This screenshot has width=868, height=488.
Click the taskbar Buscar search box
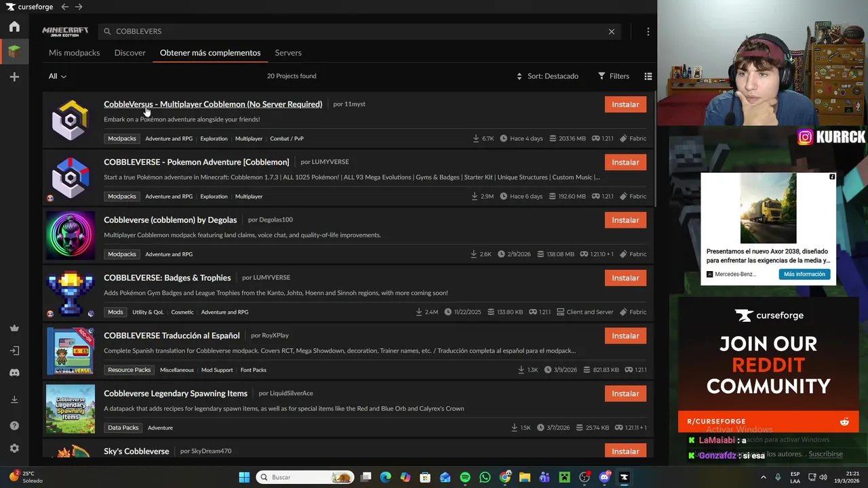click(x=306, y=477)
